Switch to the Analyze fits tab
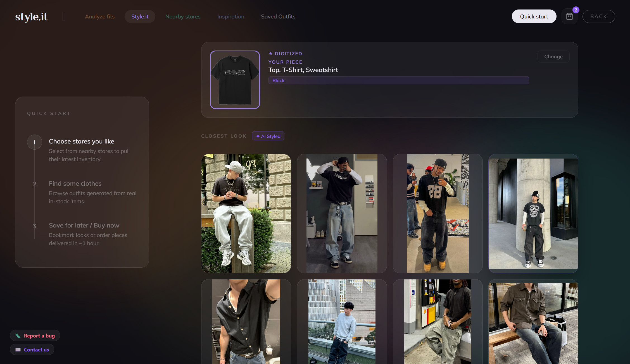 100,16
